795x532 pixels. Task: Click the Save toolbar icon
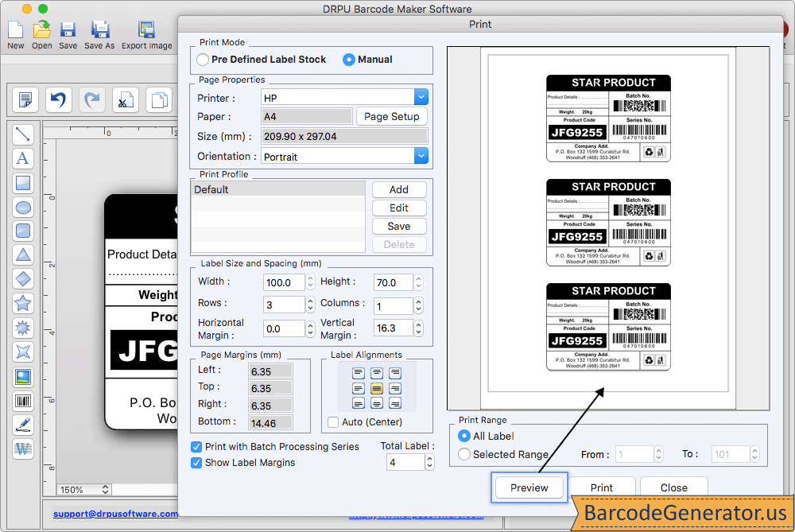(68, 30)
